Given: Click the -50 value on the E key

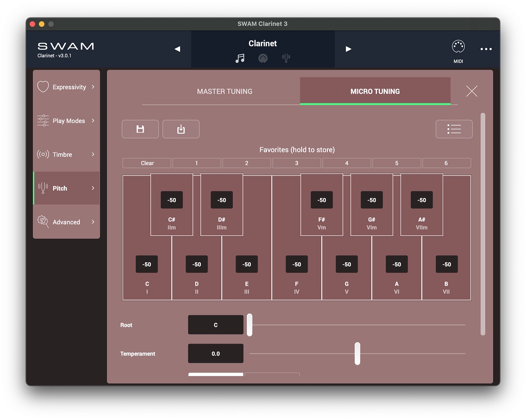Looking at the screenshot, I should click(x=247, y=264).
